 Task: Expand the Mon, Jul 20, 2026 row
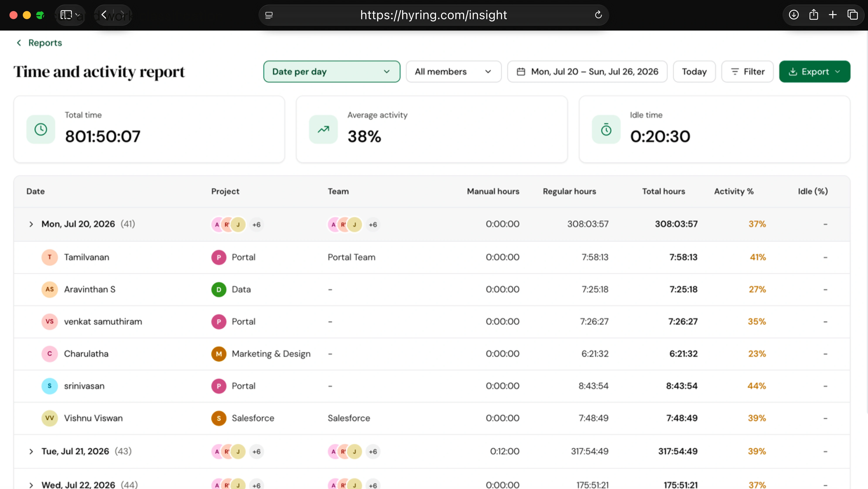click(x=31, y=224)
